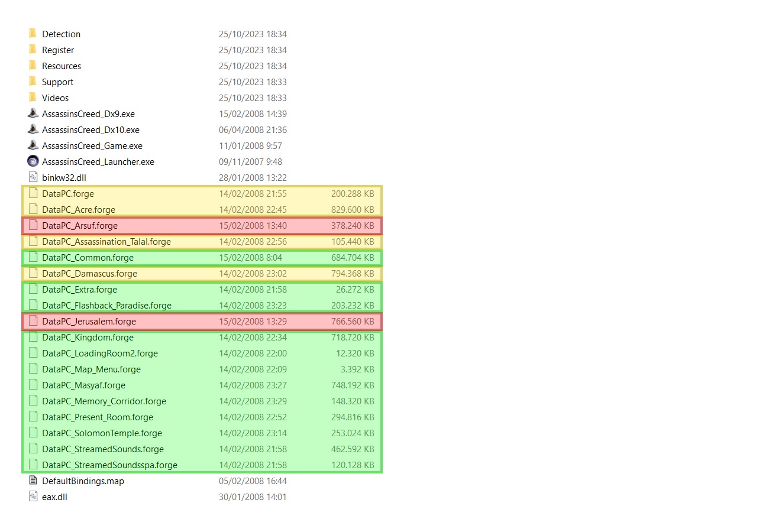Click the AssassinsCreed_Dx9.exe hooded icon

pyautogui.click(x=33, y=113)
